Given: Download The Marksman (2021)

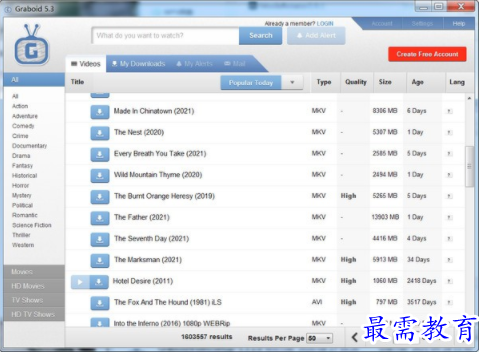Looking at the screenshot, I should pos(100,261).
